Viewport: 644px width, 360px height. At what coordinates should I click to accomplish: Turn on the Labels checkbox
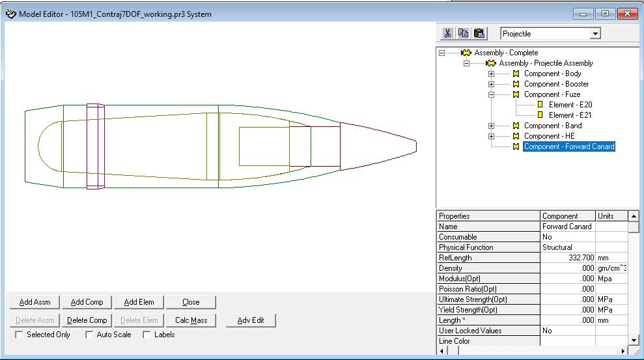click(x=147, y=335)
